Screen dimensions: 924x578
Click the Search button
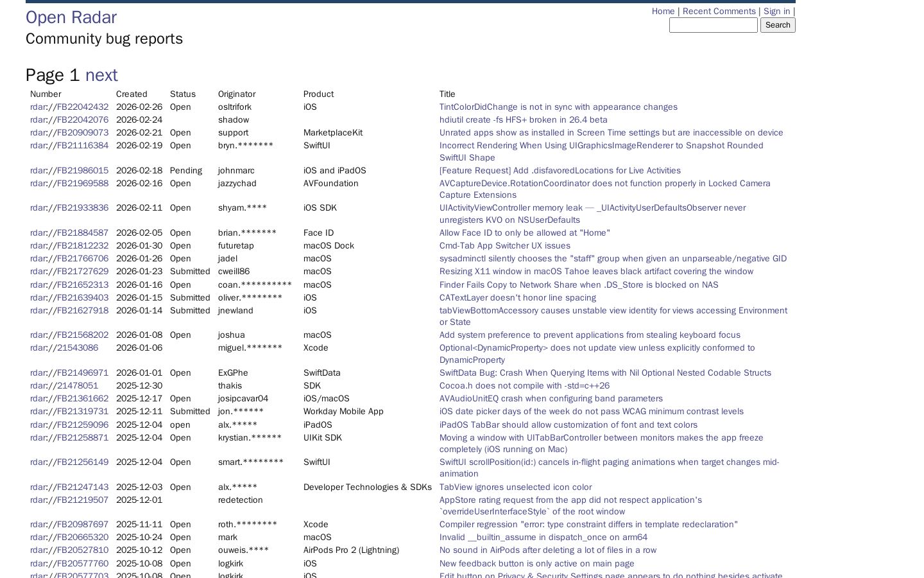coord(778,25)
